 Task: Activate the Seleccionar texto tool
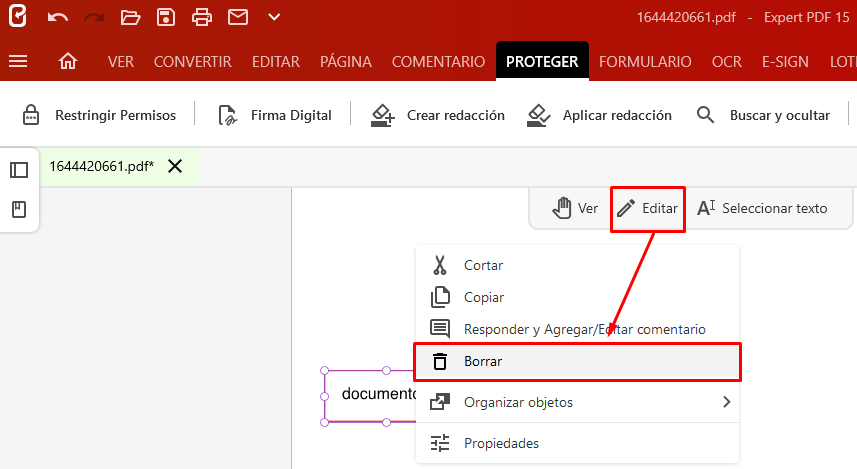point(762,208)
